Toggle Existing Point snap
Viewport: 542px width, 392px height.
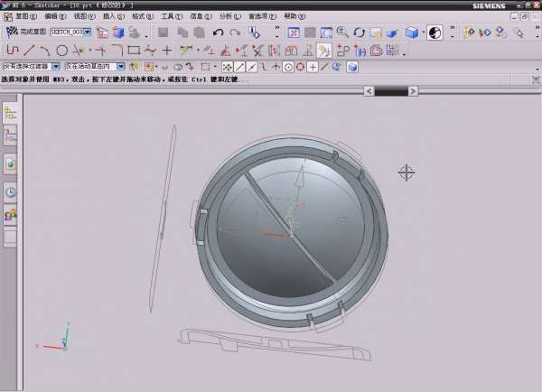point(313,67)
